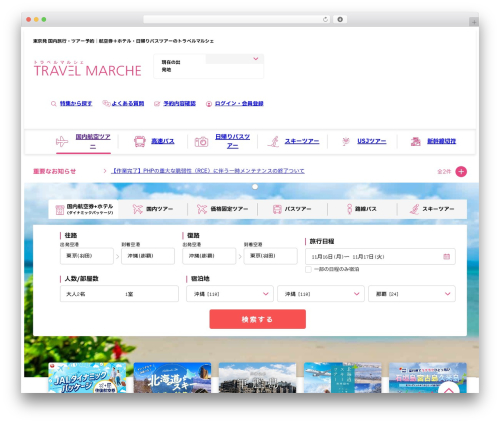The image size is (500, 423).
Task: Click the airplane icon on the 価格固定ツアー tab
Action: click(202, 209)
